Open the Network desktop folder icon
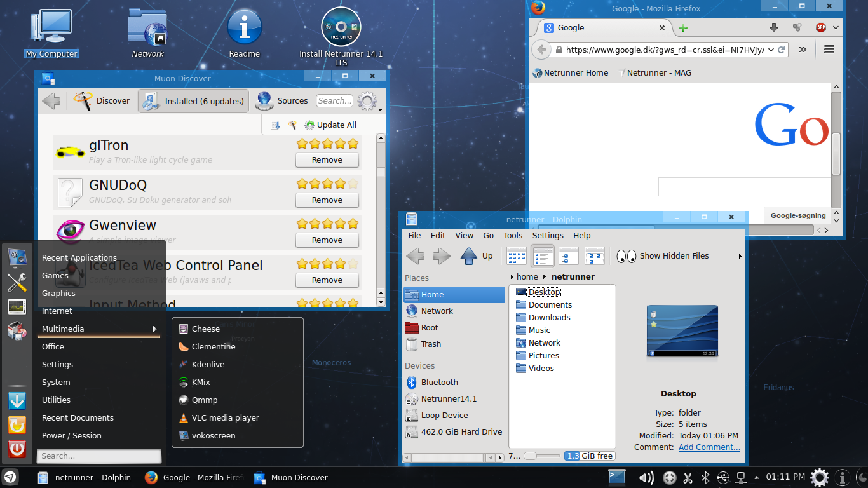Image resolution: width=868 pixels, height=488 pixels. click(147, 34)
